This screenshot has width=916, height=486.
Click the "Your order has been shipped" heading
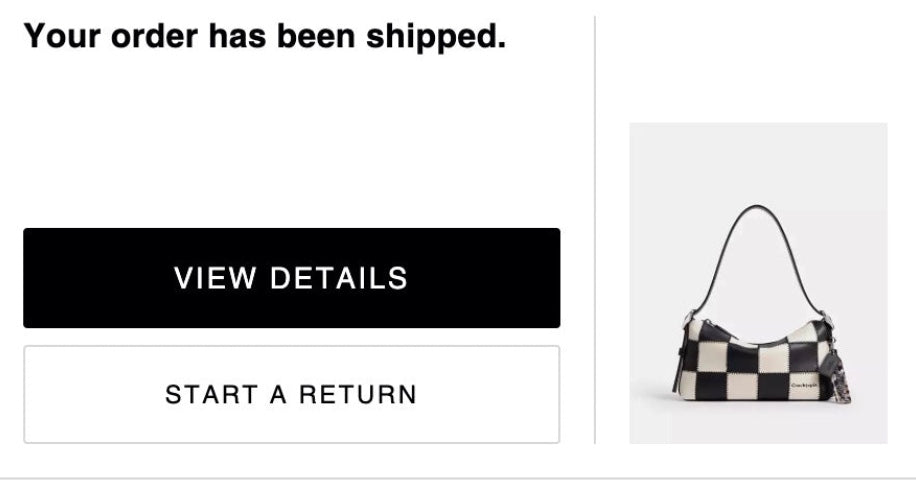click(265, 37)
